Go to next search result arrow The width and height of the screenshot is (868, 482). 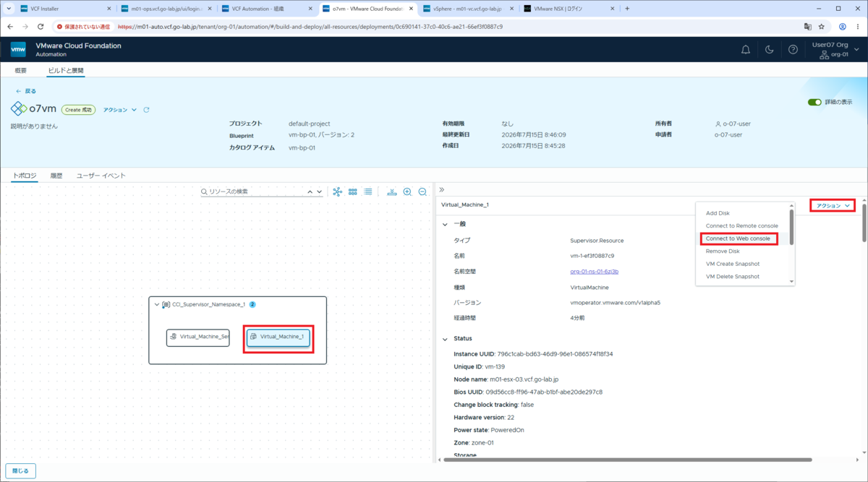tap(319, 191)
